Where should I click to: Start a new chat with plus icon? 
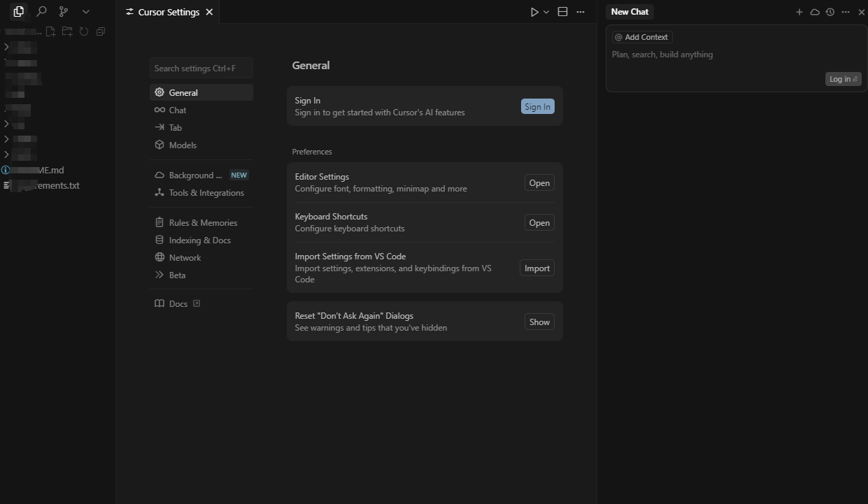(x=799, y=12)
